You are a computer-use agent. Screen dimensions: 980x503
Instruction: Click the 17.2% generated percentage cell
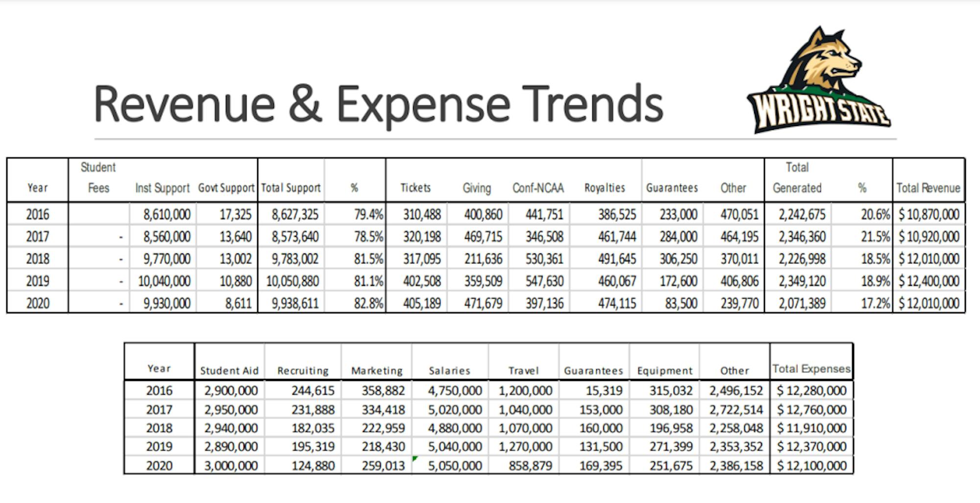click(876, 304)
